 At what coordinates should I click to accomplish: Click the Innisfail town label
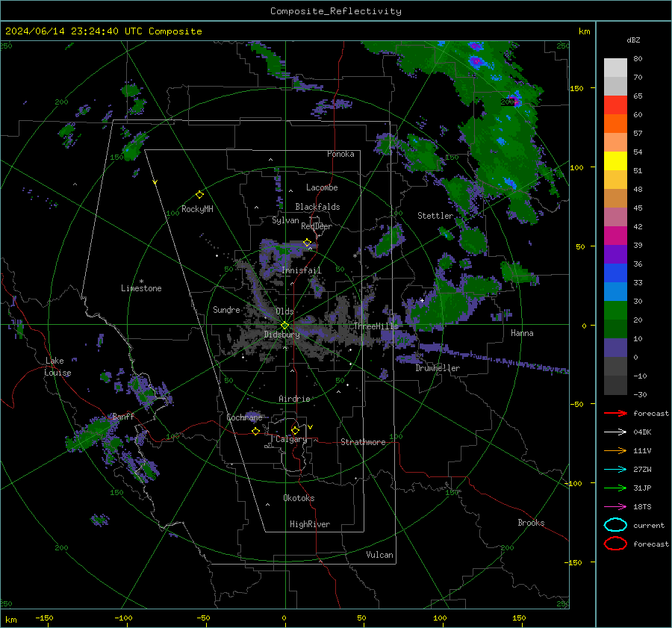pos(302,270)
